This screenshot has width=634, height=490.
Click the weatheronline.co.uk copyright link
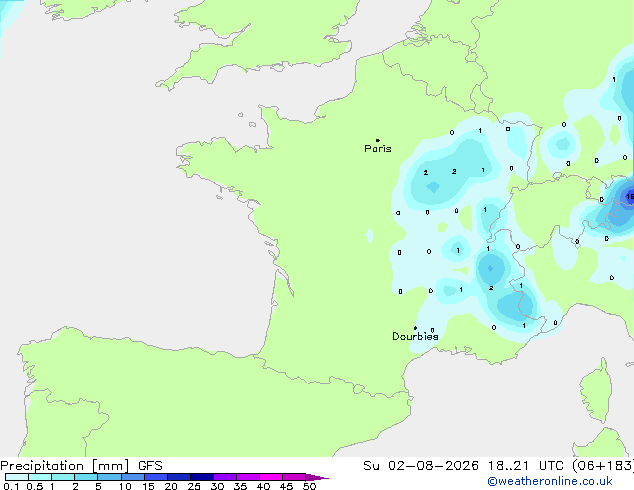coord(550,481)
